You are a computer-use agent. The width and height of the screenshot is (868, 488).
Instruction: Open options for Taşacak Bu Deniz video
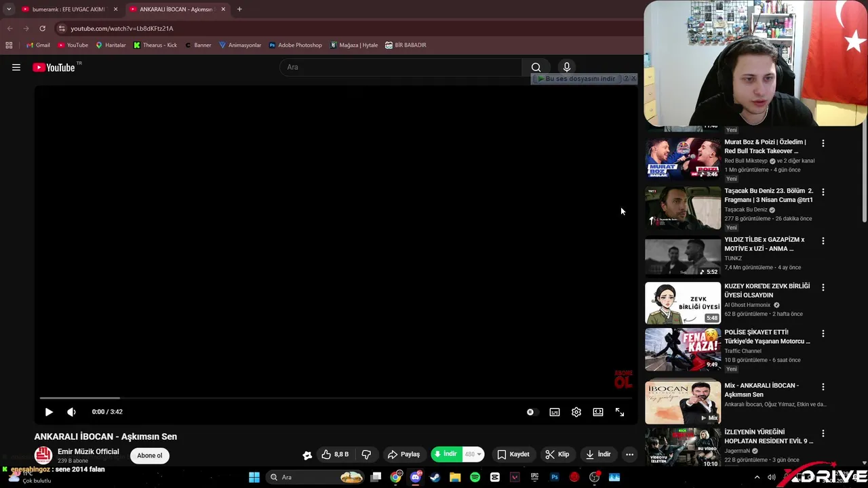click(823, 192)
